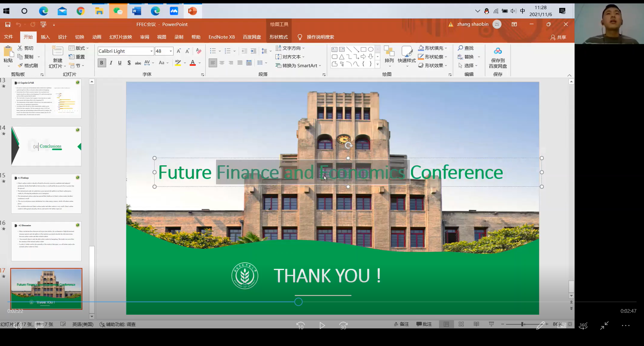Click the zoom slider in status bar
The height and width of the screenshot is (346, 644).
523,324
